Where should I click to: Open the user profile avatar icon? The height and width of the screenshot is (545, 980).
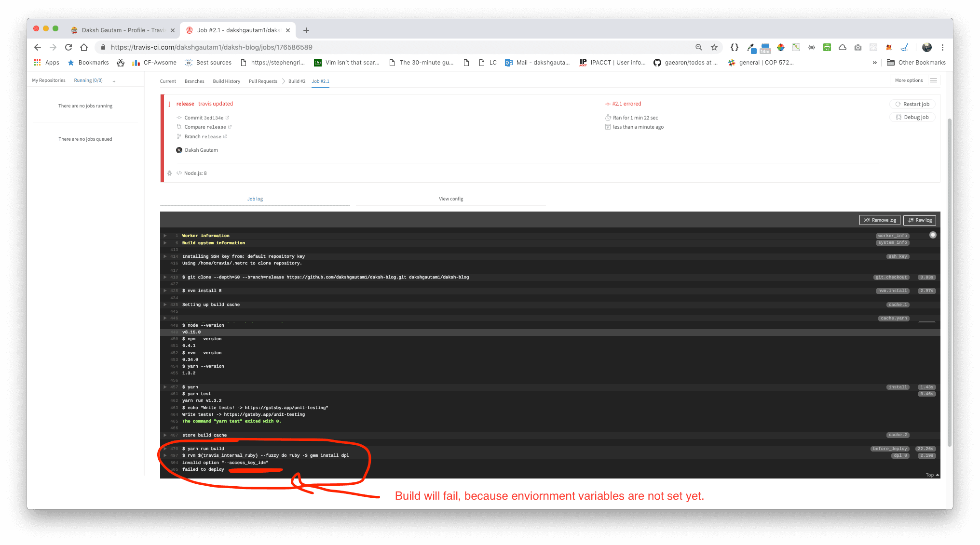[x=926, y=47]
